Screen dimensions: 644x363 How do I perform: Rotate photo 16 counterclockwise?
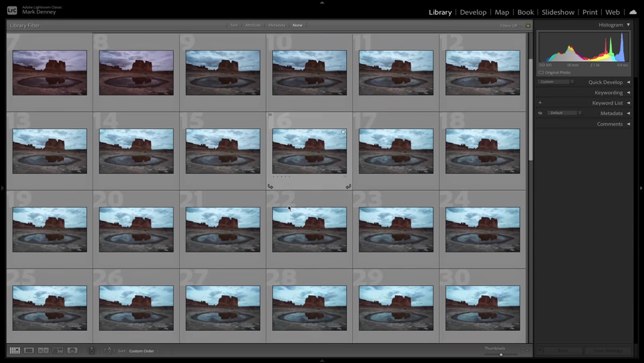click(x=270, y=186)
